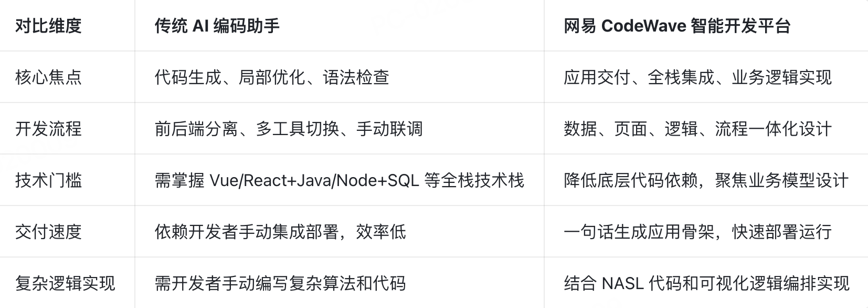Select the '技术门槛' row label
The width and height of the screenshot is (868, 308).
48,180
